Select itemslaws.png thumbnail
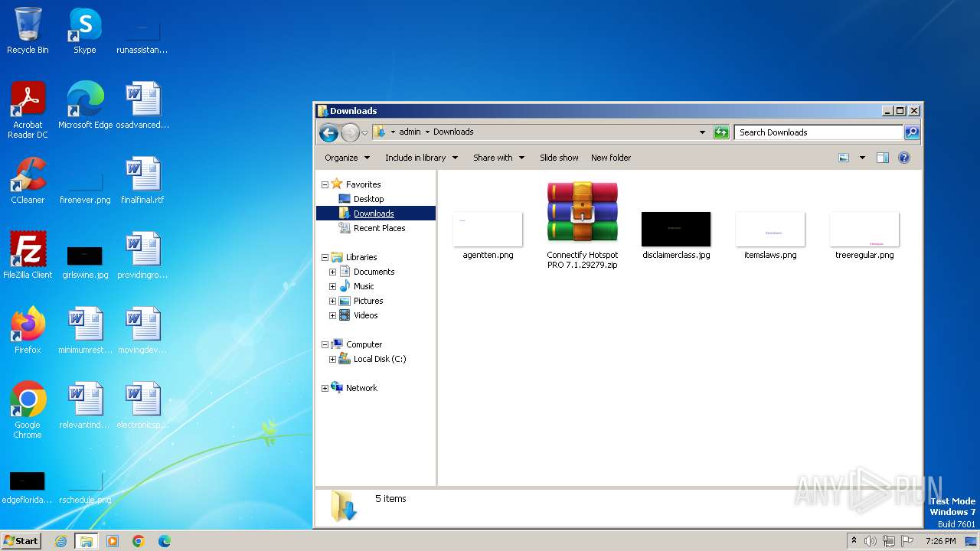 (770, 236)
